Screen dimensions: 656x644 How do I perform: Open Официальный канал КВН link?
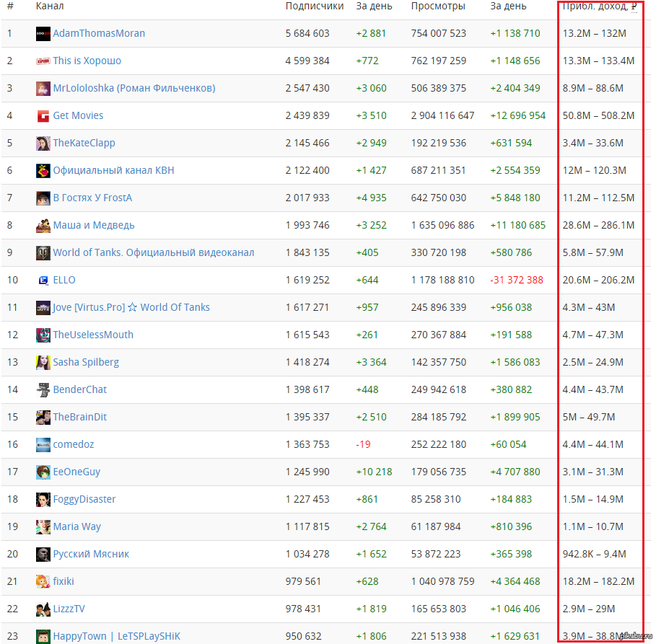pos(113,171)
